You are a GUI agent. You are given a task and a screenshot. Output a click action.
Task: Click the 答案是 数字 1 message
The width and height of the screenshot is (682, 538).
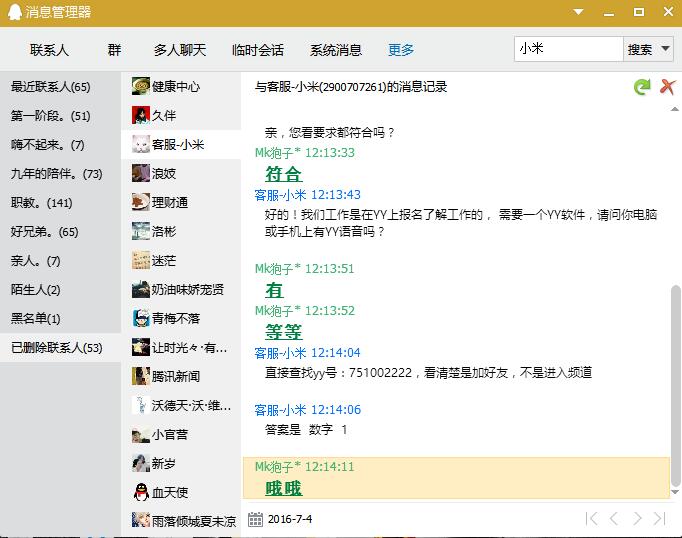(306, 430)
